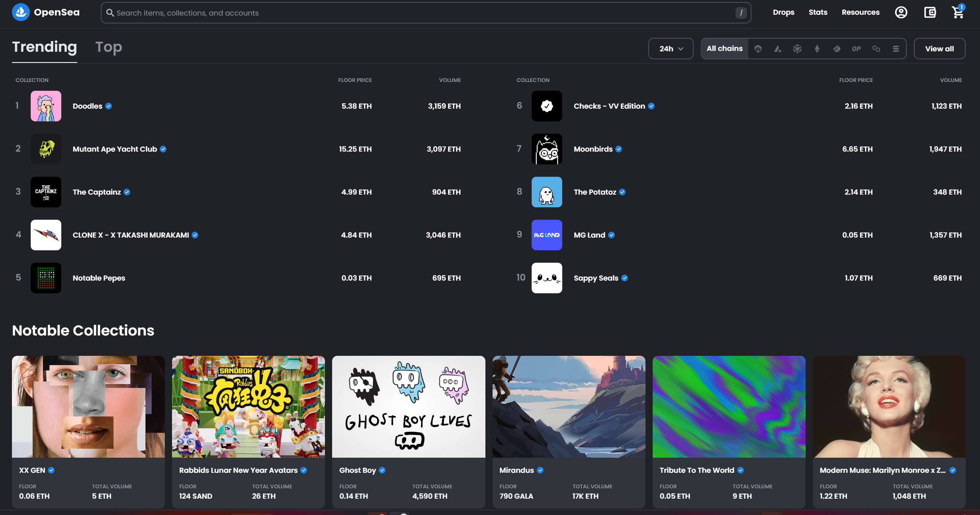980x515 pixels.
Task: Open the Rabbids Sandbox card image
Action: tap(248, 407)
